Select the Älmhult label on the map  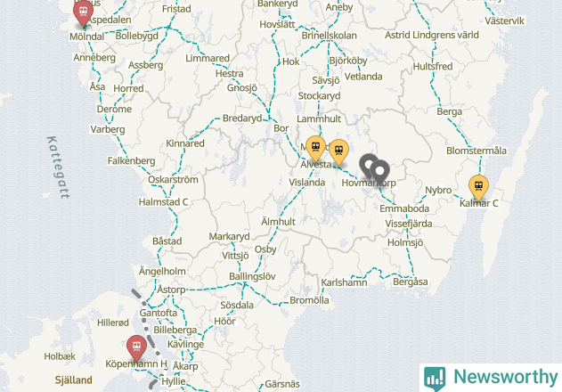click(x=278, y=222)
